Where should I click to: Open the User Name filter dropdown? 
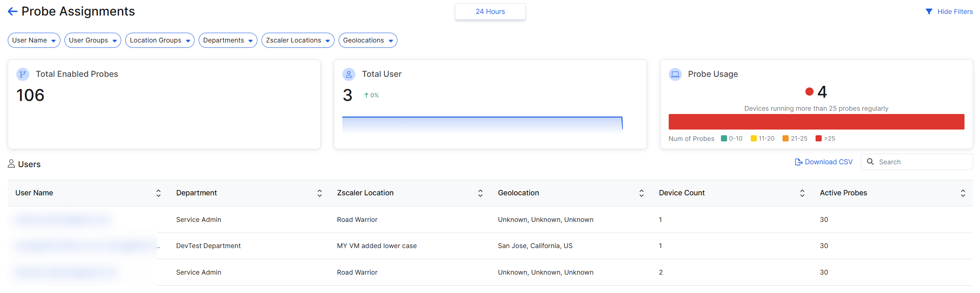tap(34, 40)
